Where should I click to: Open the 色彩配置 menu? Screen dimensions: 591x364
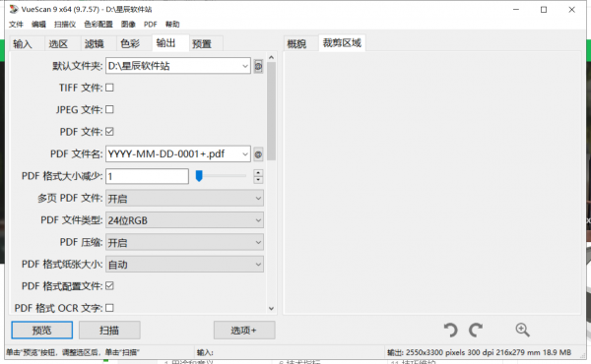(x=98, y=25)
